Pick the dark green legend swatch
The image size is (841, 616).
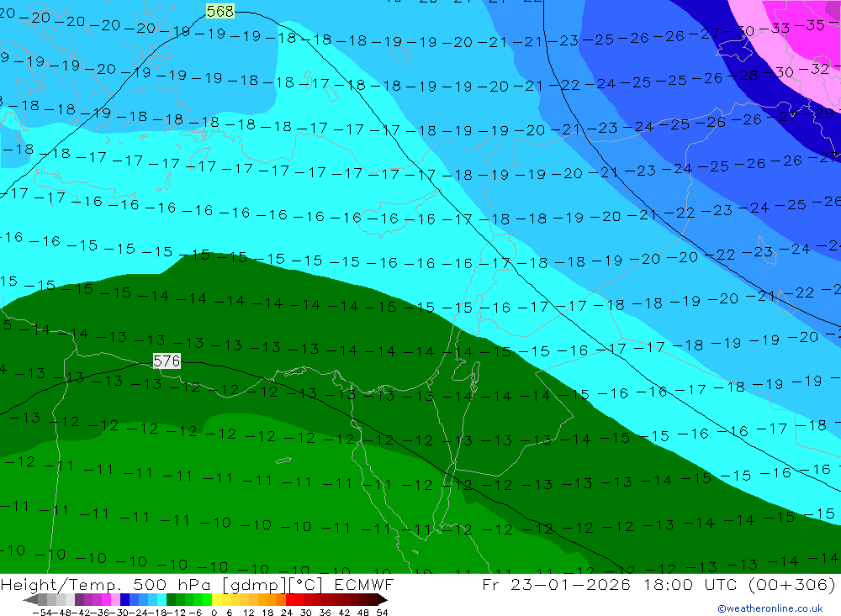171,599
